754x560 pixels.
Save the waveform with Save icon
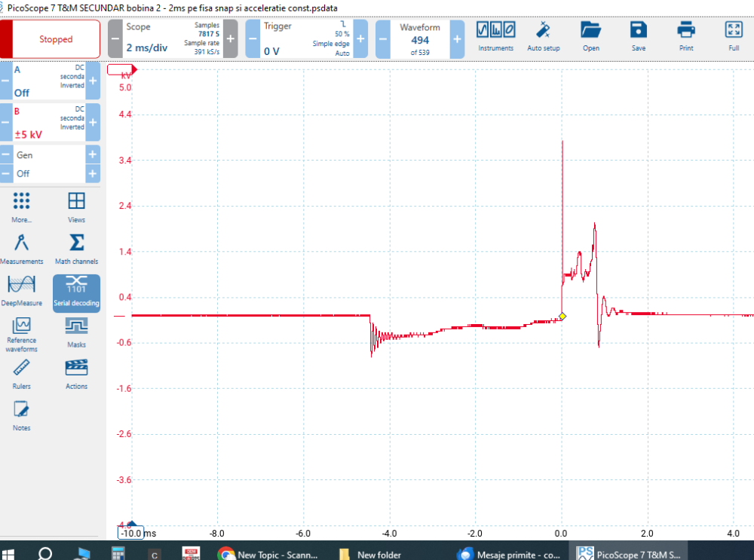tap(639, 36)
